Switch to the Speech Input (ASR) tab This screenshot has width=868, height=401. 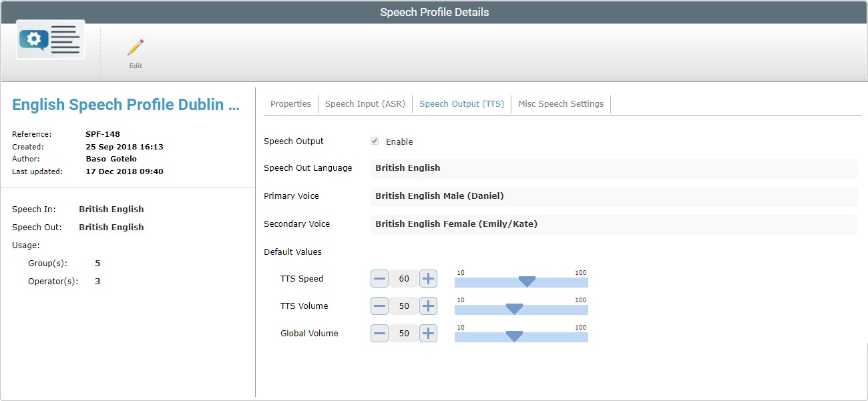click(x=365, y=103)
